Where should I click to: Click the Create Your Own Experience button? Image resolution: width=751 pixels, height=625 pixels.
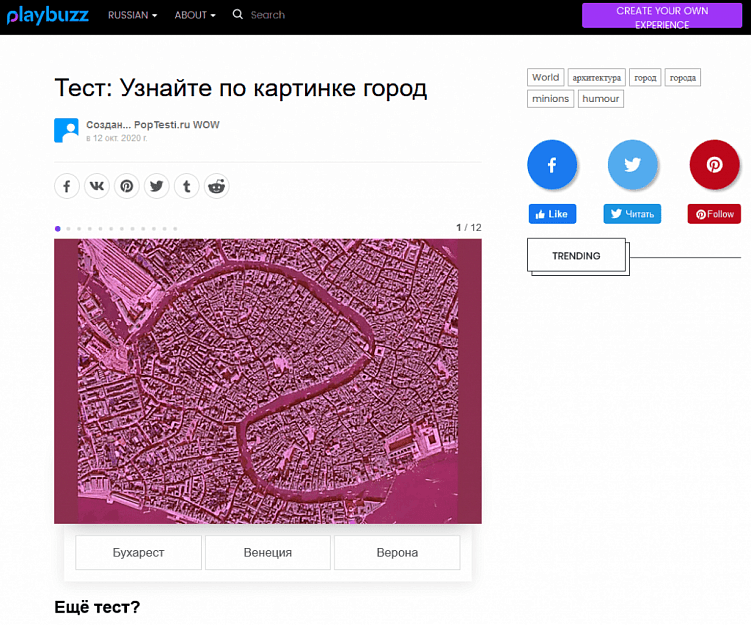[661, 17]
